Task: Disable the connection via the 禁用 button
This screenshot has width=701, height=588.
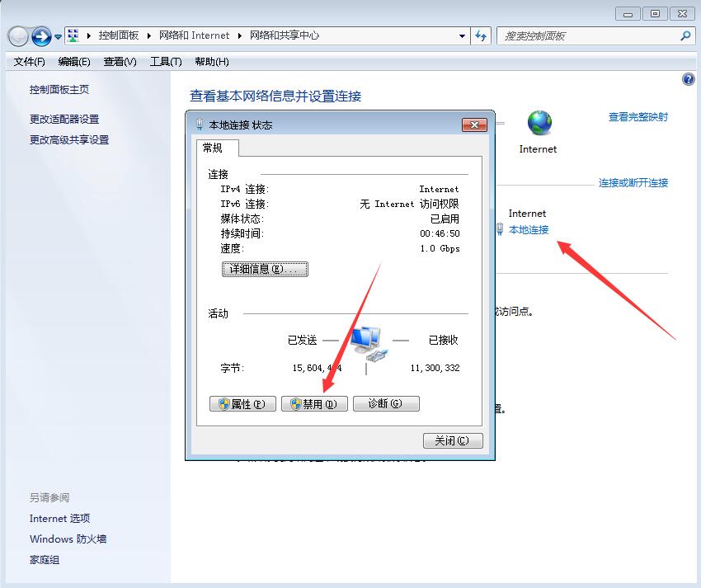Action: (314, 403)
